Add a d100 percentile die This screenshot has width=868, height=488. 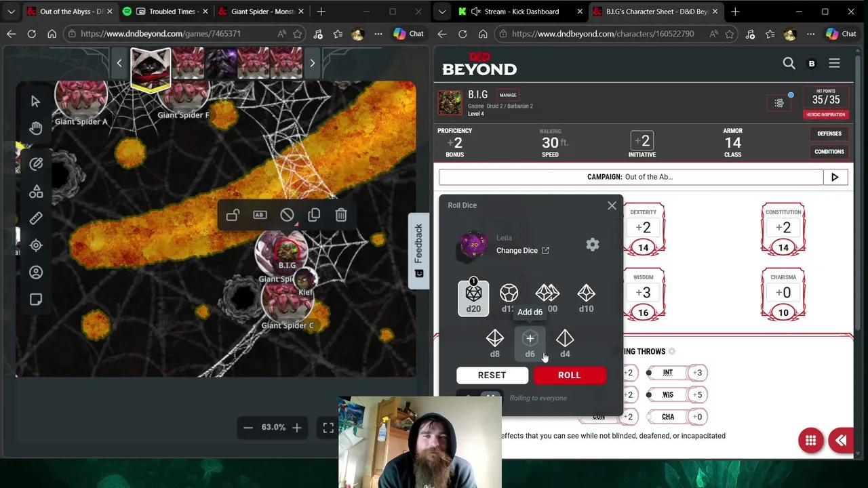point(547,298)
